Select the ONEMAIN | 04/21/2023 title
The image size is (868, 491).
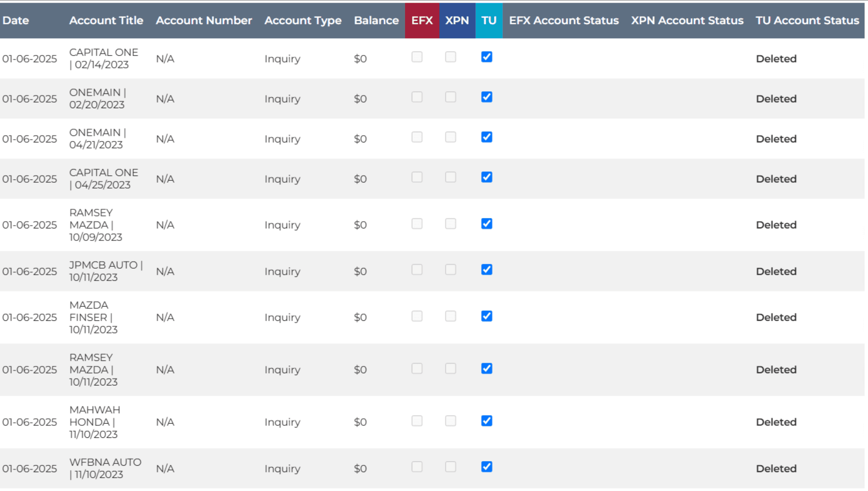pyautogui.click(x=98, y=138)
